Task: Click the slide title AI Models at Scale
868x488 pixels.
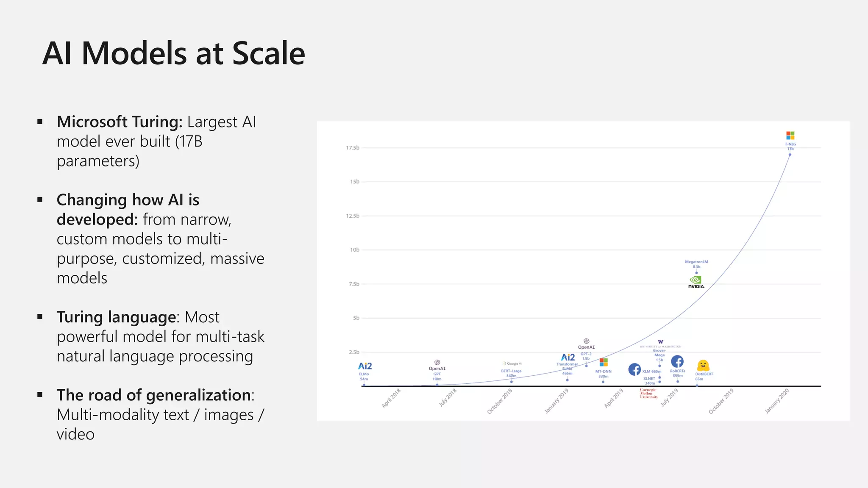Action: [x=174, y=54]
